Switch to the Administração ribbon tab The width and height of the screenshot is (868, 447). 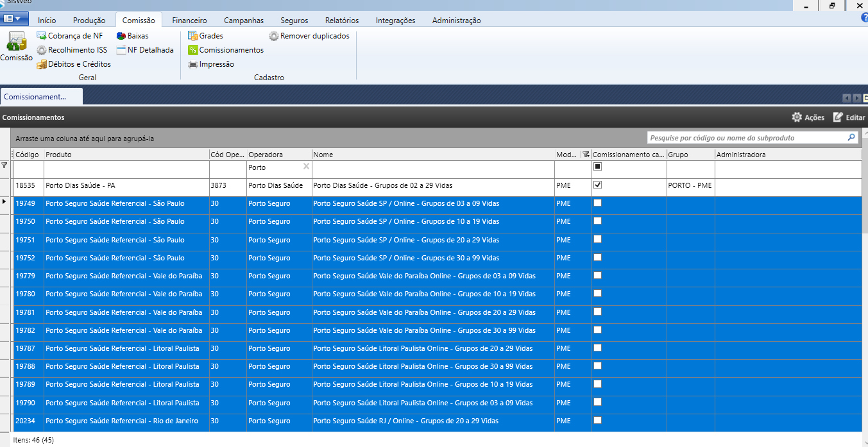pos(457,21)
